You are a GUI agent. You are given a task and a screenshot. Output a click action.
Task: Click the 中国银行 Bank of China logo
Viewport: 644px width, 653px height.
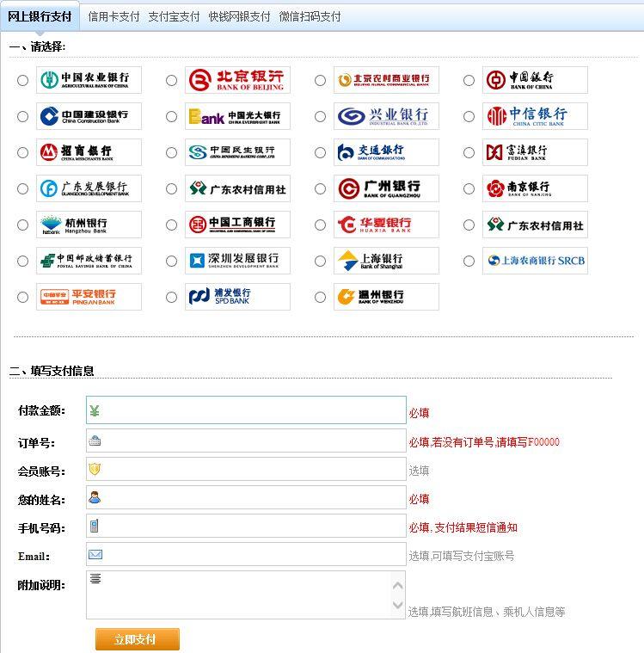(535, 80)
